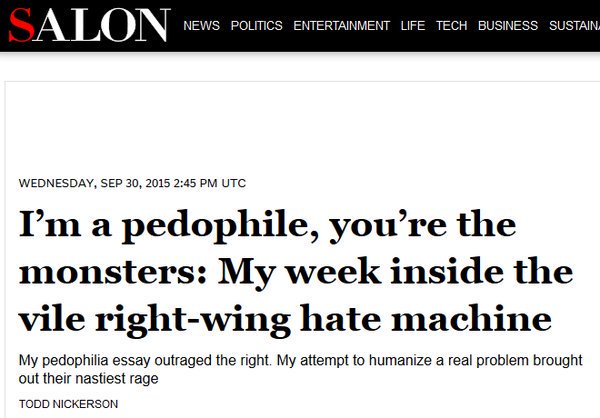
Task: Select Entertainment in the navigation bar
Action: [341, 25]
